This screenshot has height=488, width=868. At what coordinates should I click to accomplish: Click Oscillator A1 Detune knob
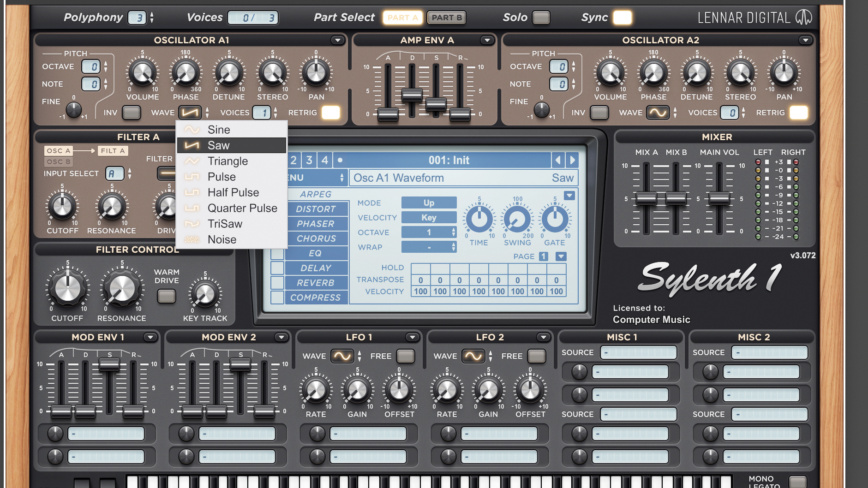coord(229,72)
